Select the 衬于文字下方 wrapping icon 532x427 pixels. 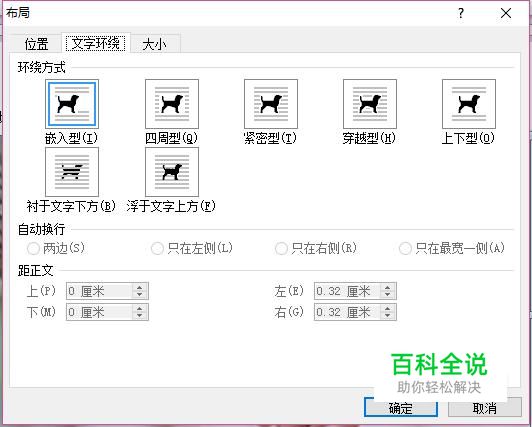click(x=72, y=172)
